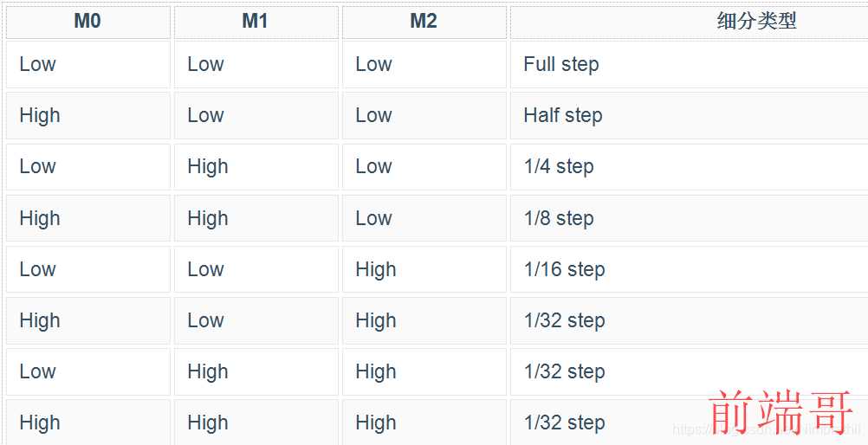Select the 1/8 step cell
Image resolution: width=868 pixels, height=445 pixels.
(690, 218)
